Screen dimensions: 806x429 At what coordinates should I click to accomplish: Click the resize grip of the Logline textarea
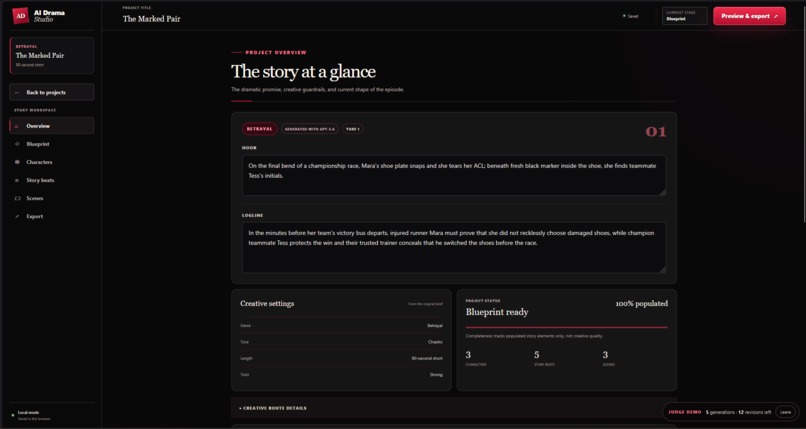coord(663,269)
